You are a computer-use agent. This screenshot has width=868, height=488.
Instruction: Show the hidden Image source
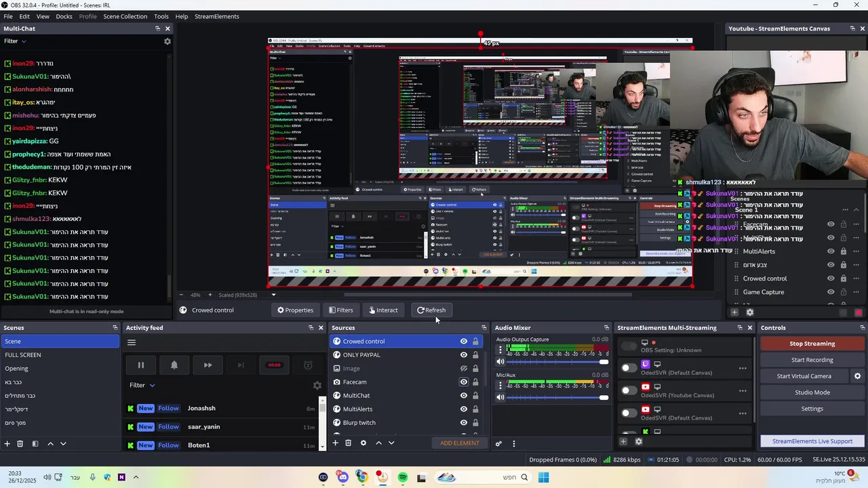pyautogui.click(x=464, y=369)
